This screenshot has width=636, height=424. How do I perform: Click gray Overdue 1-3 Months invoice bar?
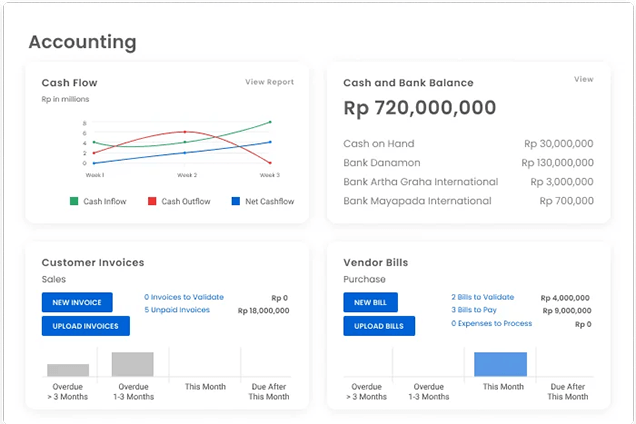132,364
